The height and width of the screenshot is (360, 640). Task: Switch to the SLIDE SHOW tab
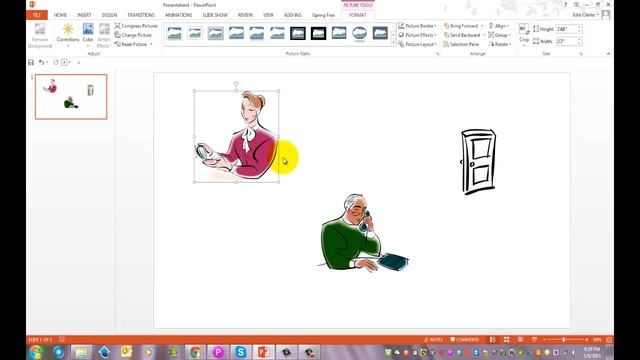click(215, 15)
